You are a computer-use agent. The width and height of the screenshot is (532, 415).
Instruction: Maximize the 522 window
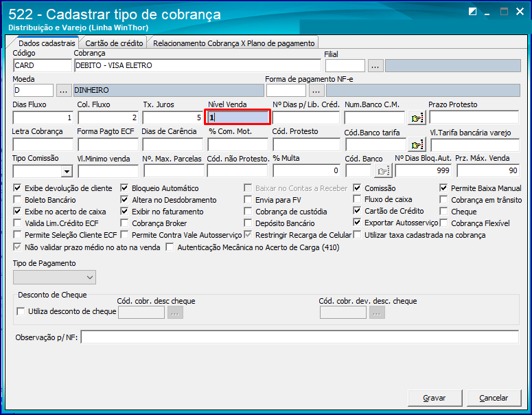(504, 12)
